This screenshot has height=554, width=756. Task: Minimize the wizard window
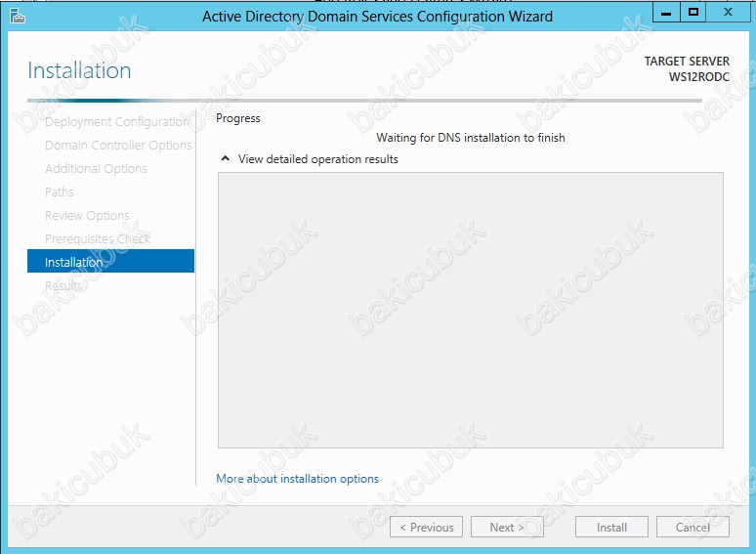(x=666, y=12)
